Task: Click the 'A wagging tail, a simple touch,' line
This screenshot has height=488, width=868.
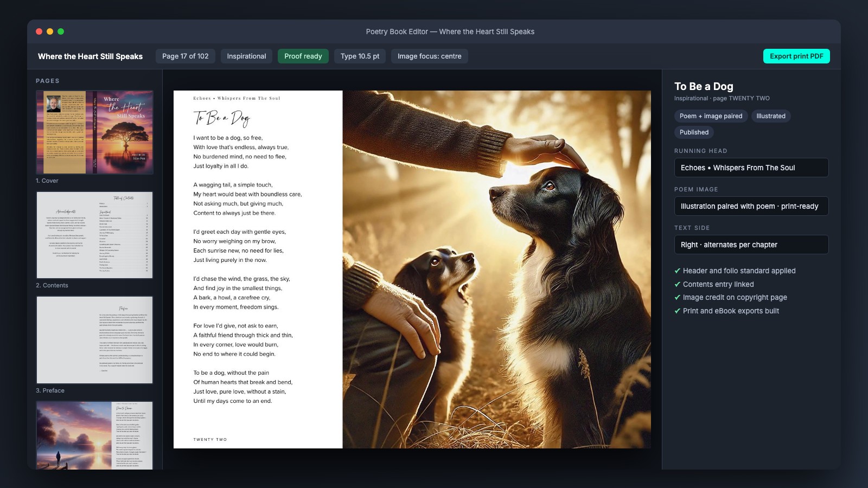Action: point(233,185)
